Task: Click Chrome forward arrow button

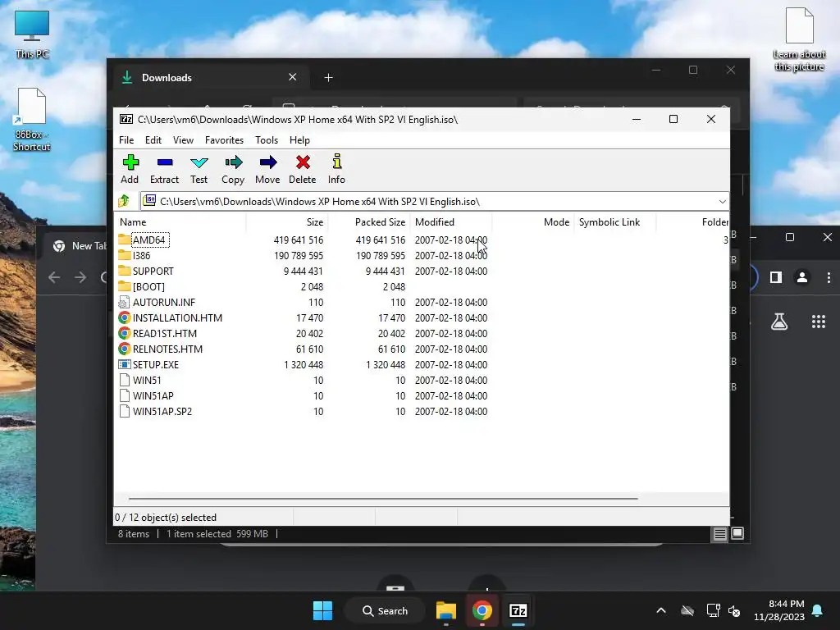Action: click(80, 277)
